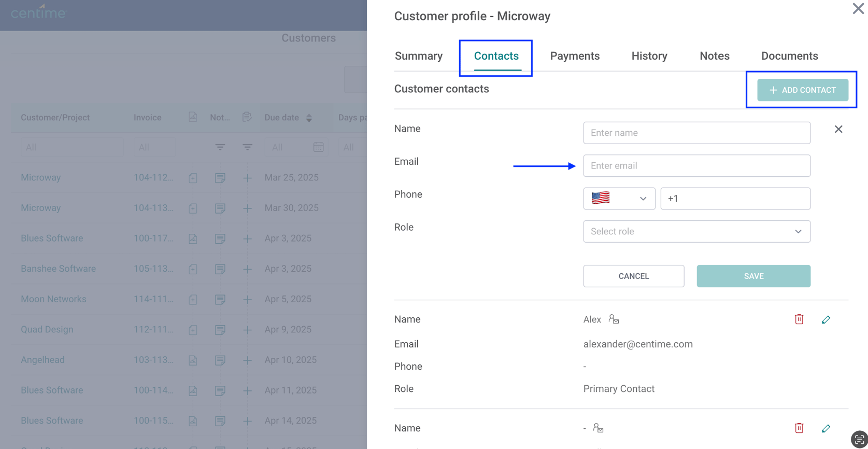Click plus icon in Banshee Software row
The image size is (868, 449).
pos(248,269)
